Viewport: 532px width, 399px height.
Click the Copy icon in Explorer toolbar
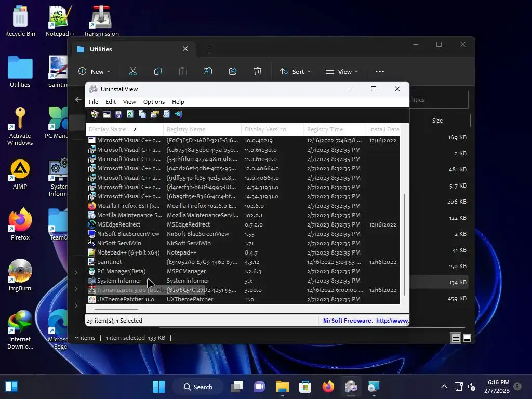[x=158, y=71]
